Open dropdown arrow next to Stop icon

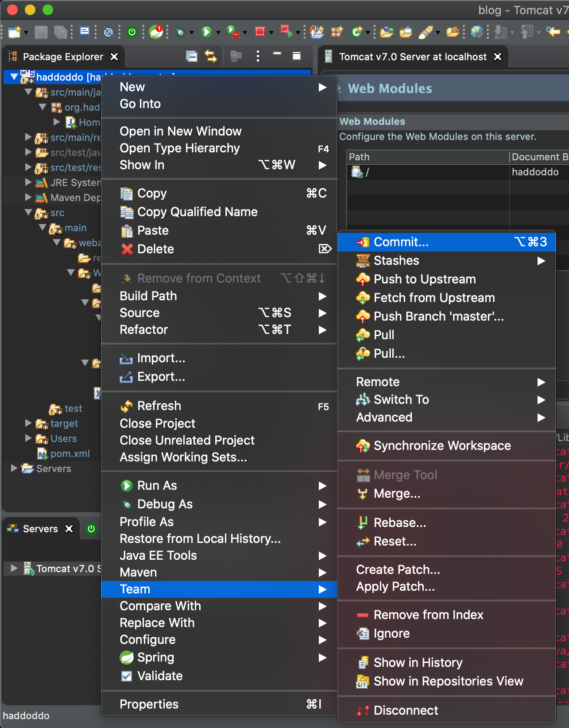coord(271,33)
